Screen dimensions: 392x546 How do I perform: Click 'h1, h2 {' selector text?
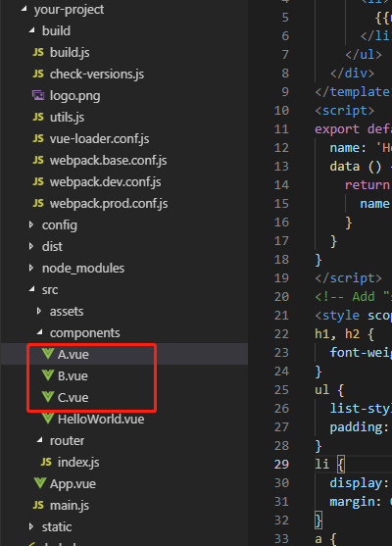[x=344, y=334]
